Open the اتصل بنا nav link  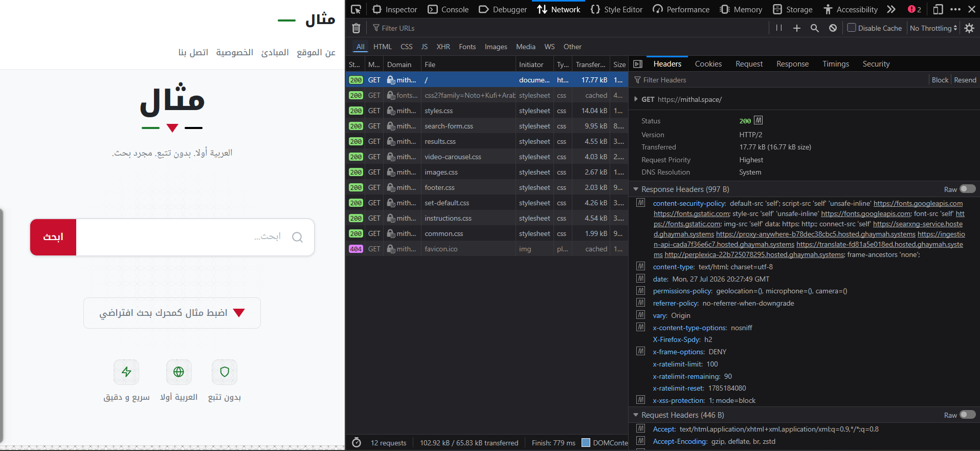click(193, 52)
